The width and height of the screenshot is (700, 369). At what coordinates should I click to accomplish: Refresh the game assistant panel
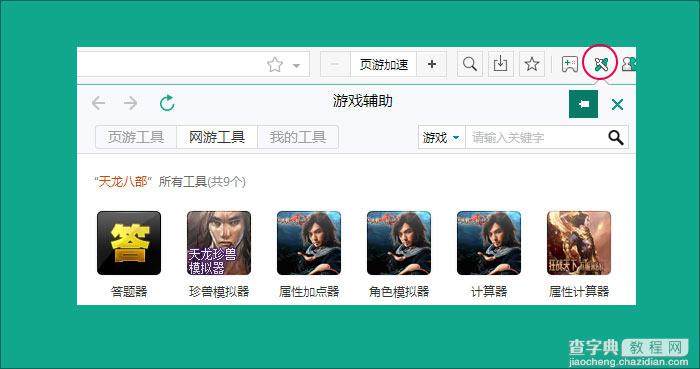(x=167, y=103)
